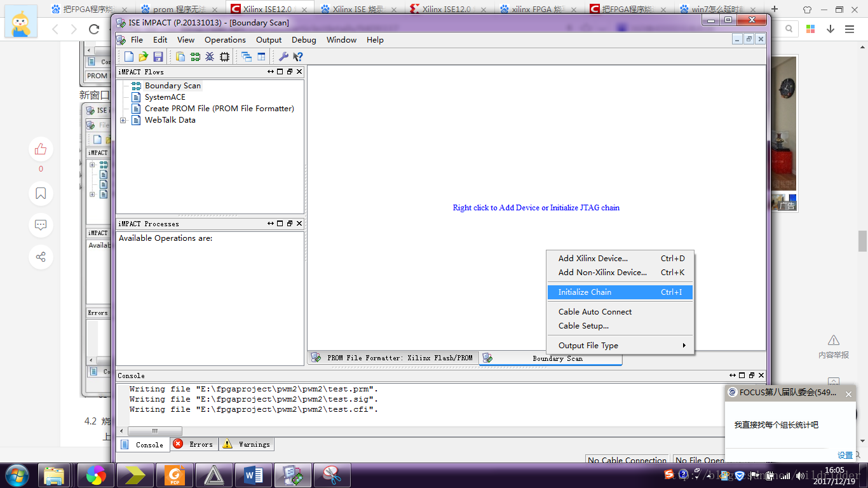Screen dimensions: 868x488
Task: Open the Edit menu
Action: 160,39
